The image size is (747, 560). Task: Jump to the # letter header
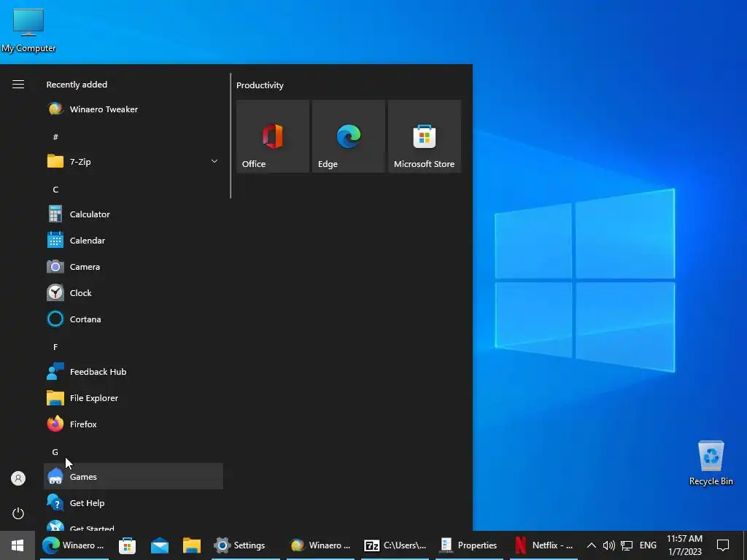(55, 137)
